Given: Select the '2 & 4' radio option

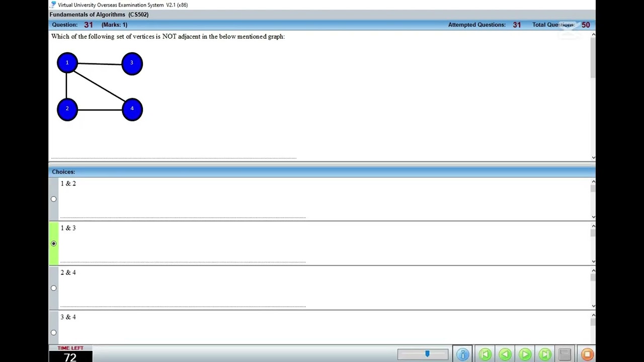Looking at the screenshot, I should click(x=54, y=288).
